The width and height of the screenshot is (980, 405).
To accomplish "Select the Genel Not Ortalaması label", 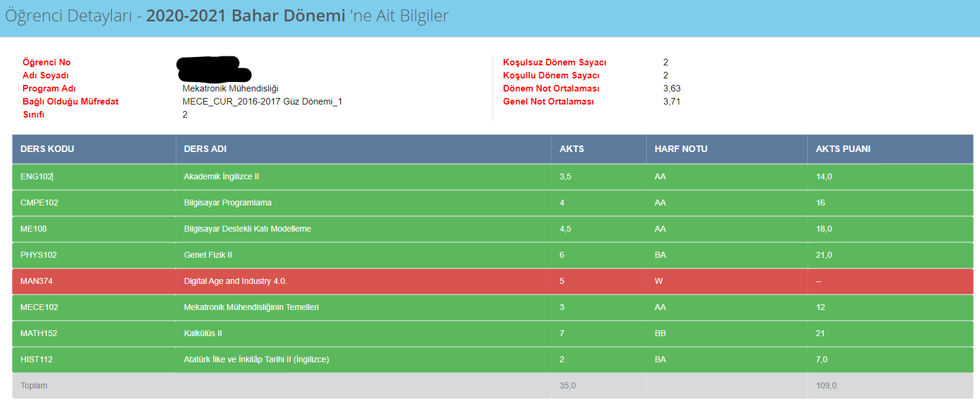I will pyautogui.click(x=548, y=102).
